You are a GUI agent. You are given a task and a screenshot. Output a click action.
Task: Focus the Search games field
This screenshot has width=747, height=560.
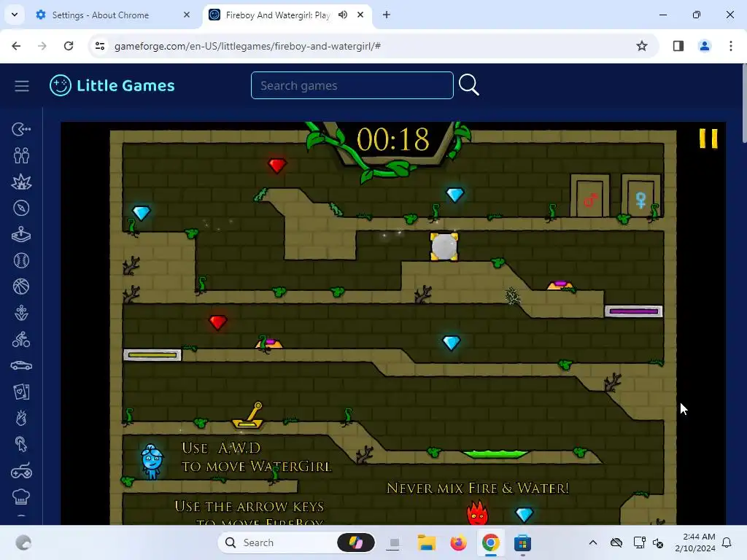click(x=352, y=85)
